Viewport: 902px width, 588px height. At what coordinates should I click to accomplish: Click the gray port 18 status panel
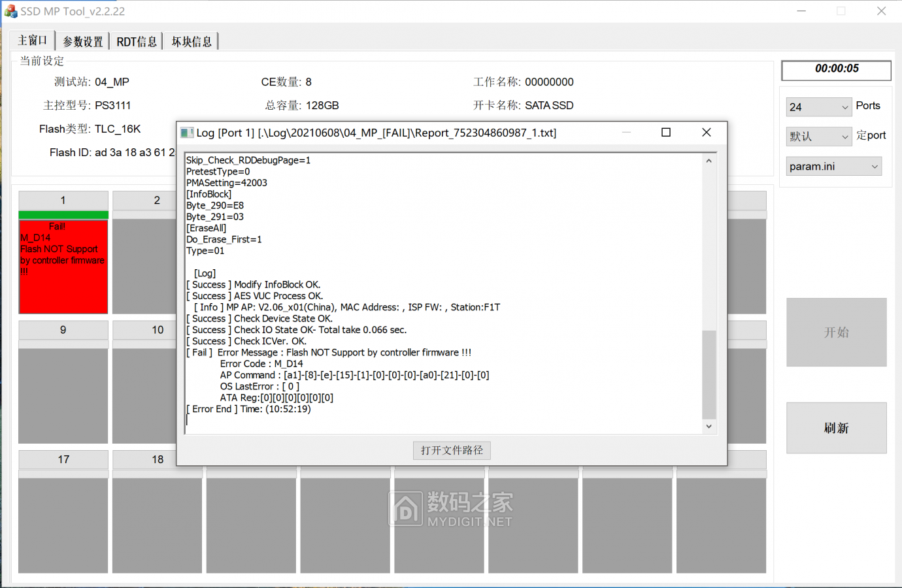pos(157,525)
